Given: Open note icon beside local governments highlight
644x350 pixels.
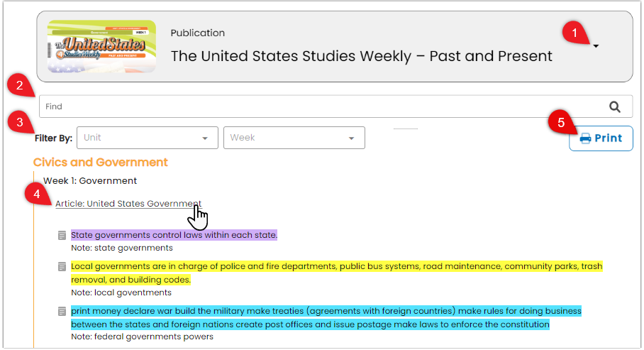Looking at the screenshot, I should [x=62, y=266].
